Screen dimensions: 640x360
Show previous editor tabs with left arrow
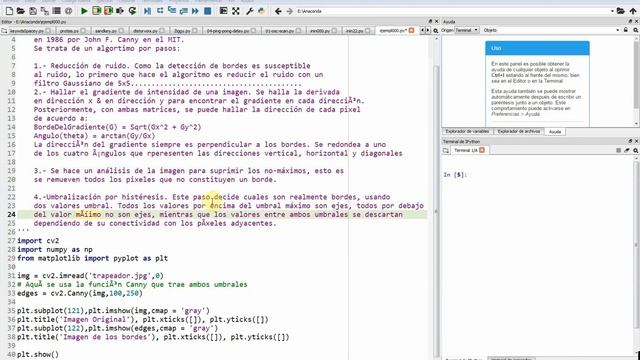point(422,31)
